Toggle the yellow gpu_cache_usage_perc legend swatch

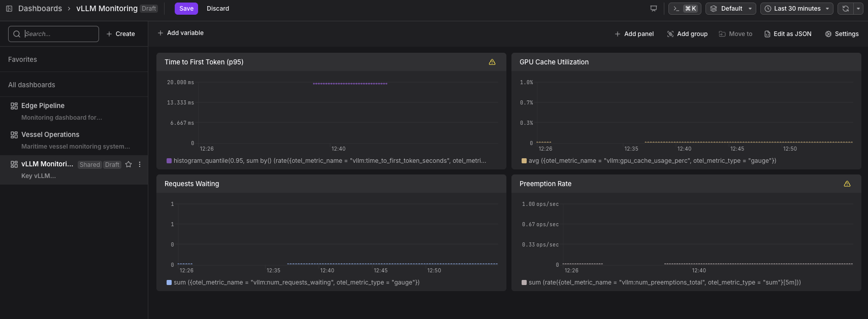(x=524, y=161)
